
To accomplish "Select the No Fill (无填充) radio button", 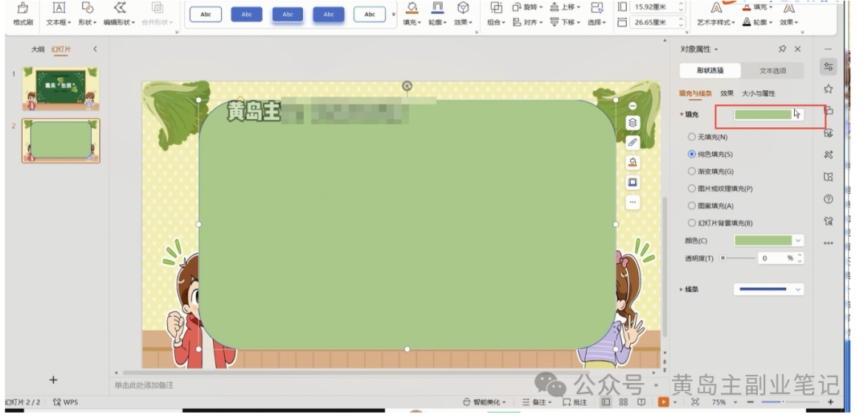I will click(692, 137).
